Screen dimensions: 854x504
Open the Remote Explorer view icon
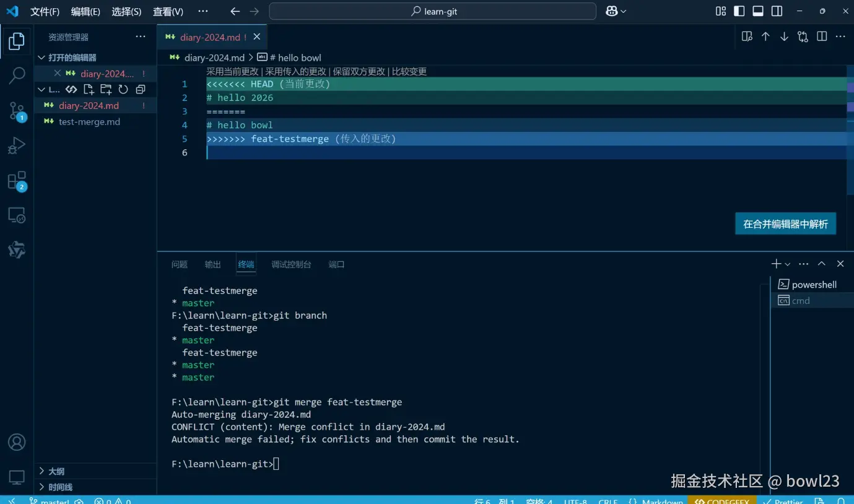coord(17,215)
